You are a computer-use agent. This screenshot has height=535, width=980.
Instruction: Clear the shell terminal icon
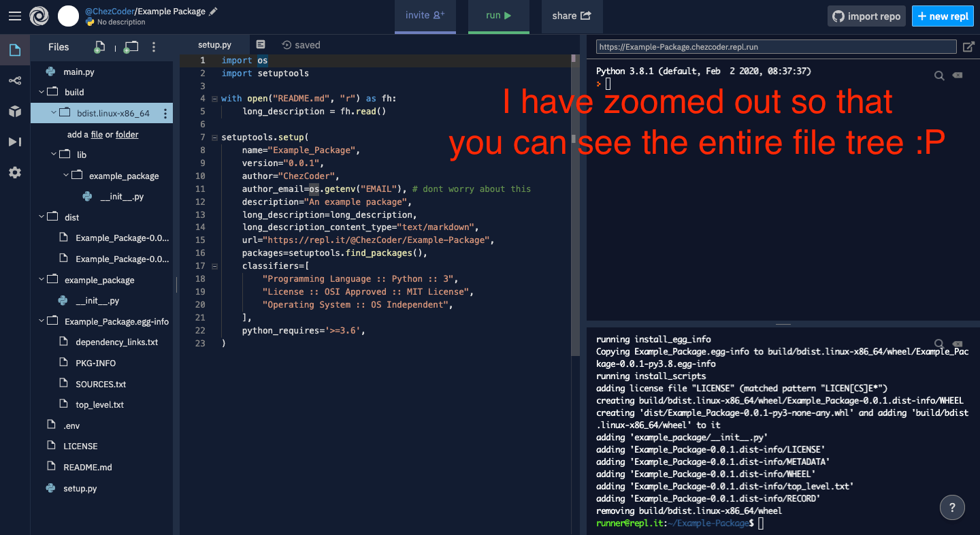(x=958, y=343)
